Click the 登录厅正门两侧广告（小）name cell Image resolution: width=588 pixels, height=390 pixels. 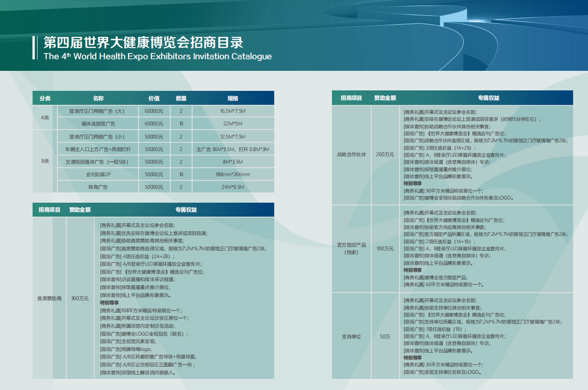point(97,137)
